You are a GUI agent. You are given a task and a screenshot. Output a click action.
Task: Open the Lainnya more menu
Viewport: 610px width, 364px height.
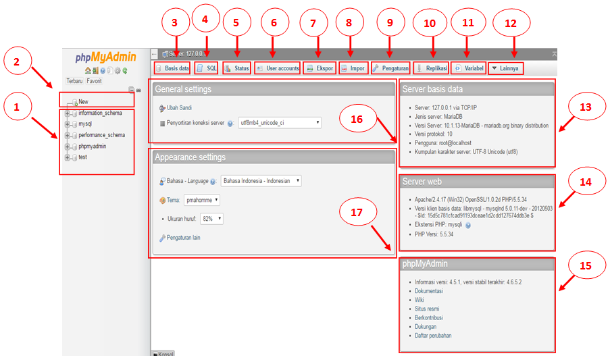click(506, 68)
